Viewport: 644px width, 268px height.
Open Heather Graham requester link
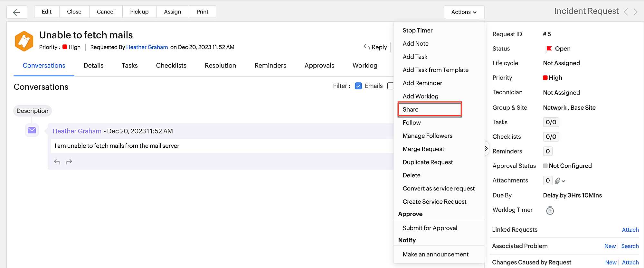147,47
